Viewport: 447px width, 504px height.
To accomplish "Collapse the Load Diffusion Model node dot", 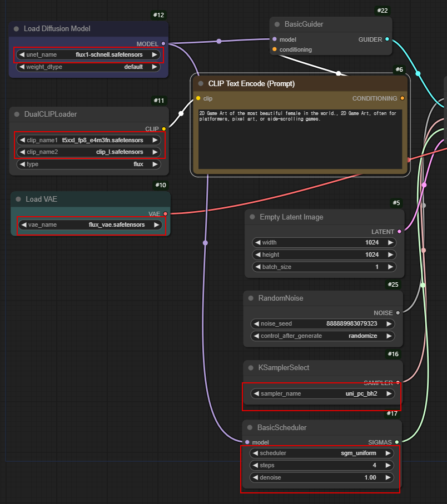I will click(x=16, y=29).
